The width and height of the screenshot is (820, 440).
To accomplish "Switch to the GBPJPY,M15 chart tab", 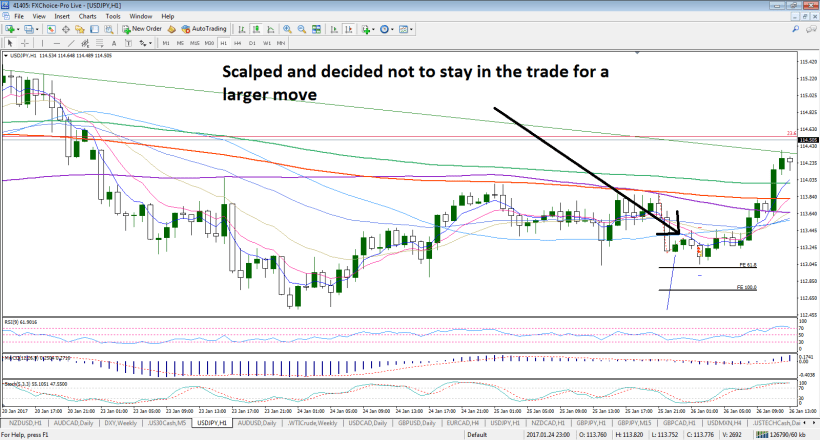I will point(634,423).
